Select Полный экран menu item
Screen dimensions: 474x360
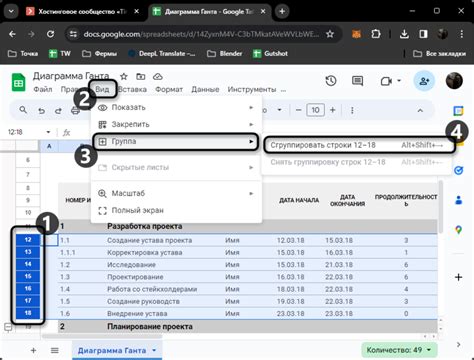coord(176,211)
